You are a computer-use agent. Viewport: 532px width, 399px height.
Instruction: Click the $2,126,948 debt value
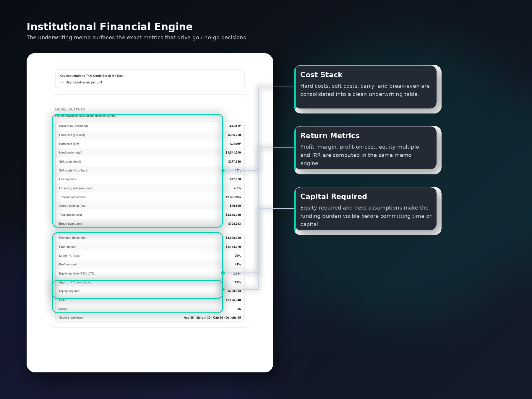(233, 300)
